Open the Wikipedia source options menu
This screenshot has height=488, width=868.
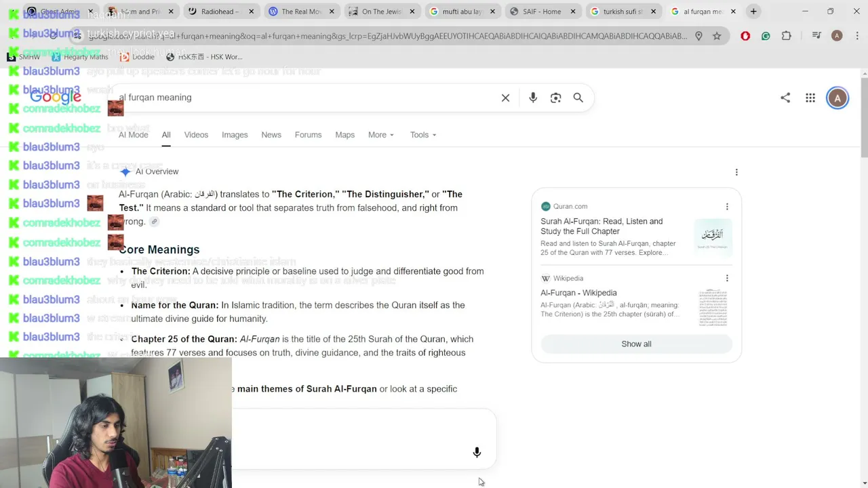pyautogui.click(x=727, y=279)
